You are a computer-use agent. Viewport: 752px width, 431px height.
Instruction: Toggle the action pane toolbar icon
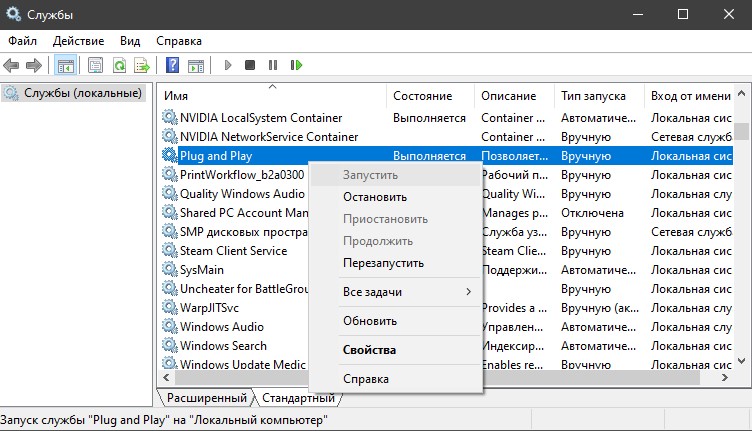point(196,65)
